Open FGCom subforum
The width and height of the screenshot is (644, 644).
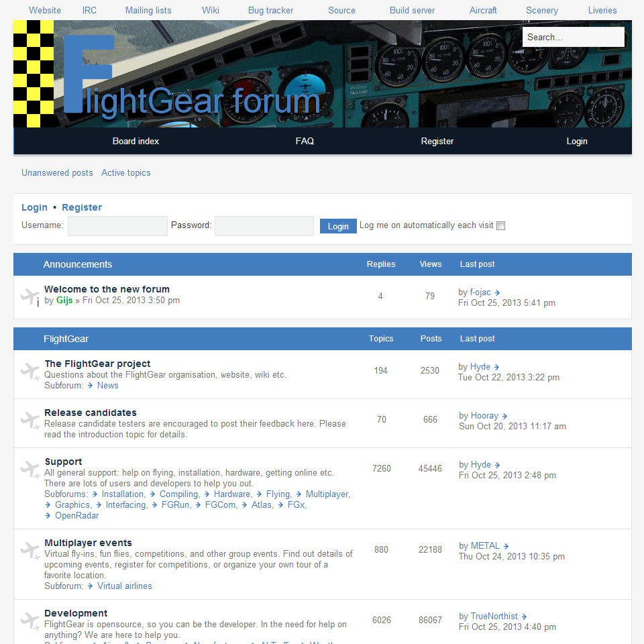[x=221, y=504]
